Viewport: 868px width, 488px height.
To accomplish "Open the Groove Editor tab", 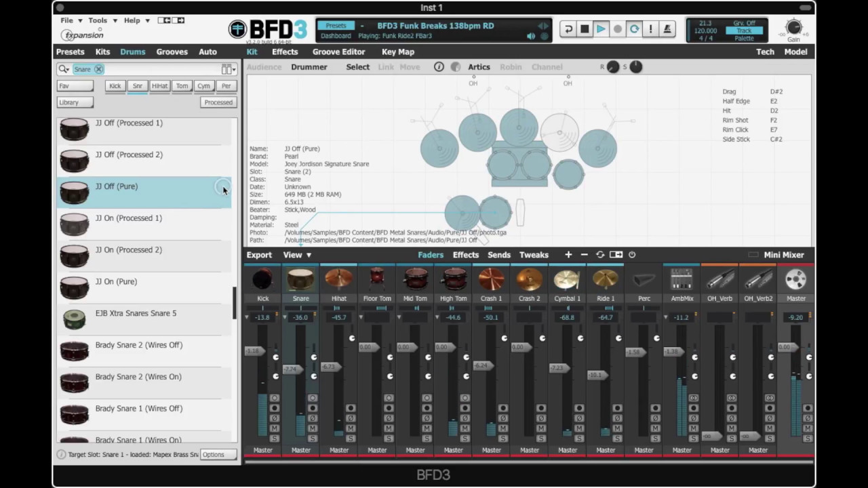I will click(338, 52).
